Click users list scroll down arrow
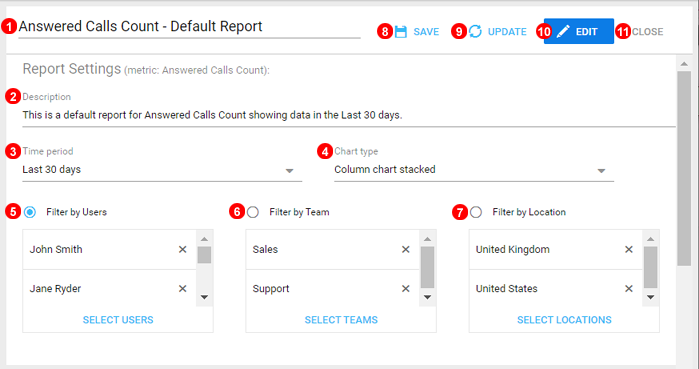Viewport: 699px width, 369px height. 204,297
